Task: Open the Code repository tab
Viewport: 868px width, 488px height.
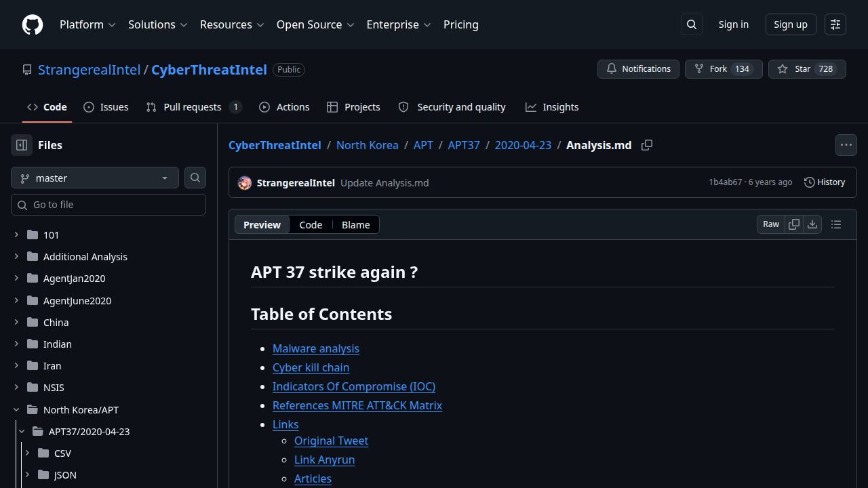Action: (x=47, y=107)
